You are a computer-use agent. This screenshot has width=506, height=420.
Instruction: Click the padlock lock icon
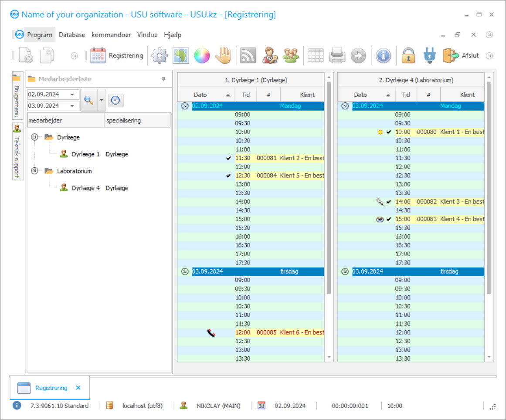click(408, 55)
